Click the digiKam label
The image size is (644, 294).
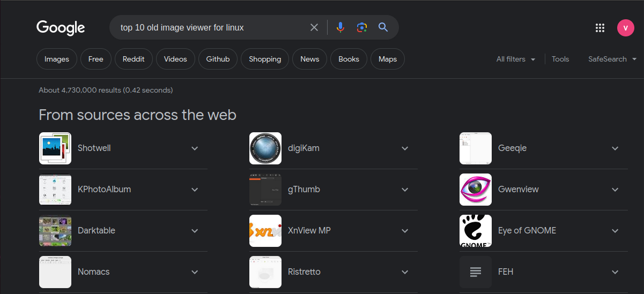(304, 148)
